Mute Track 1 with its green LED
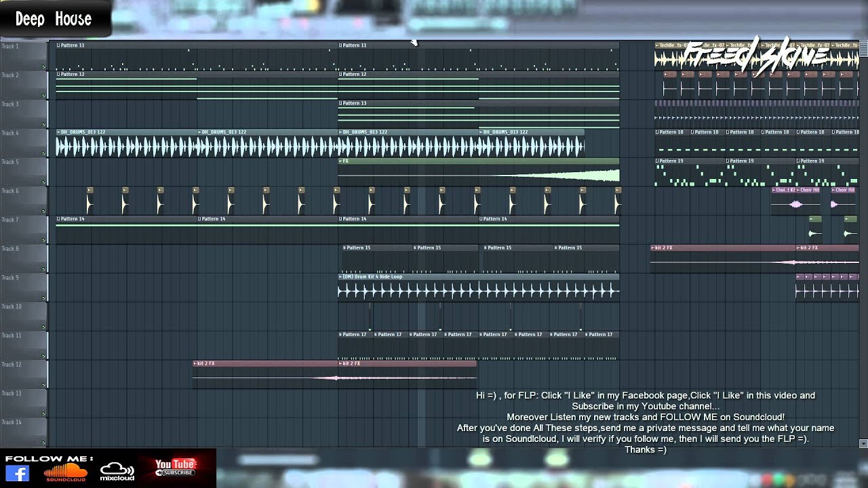This screenshot has width=868, height=488. [x=43, y=67]
